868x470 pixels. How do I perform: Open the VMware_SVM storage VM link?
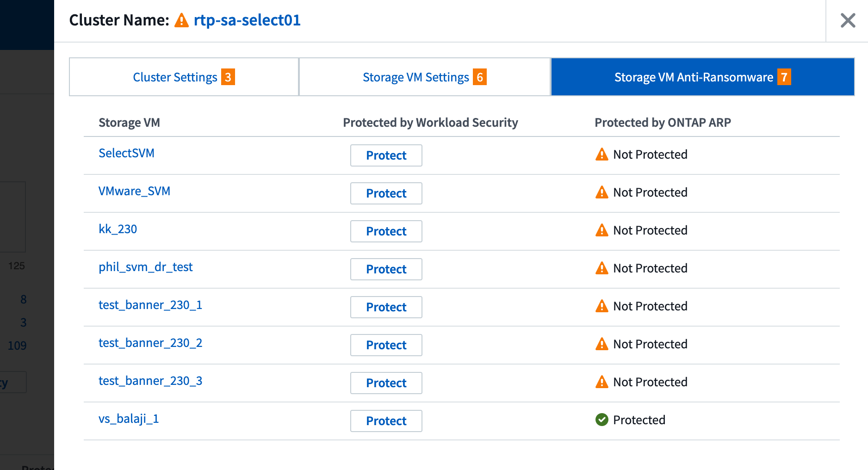pos(134,191)
